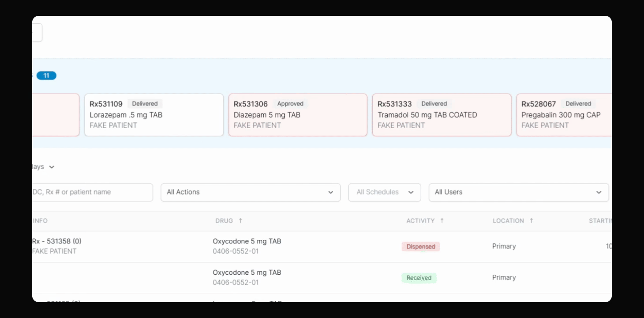Click the Delivered badge on Rx528067
Screen dimensions: 644x318
pos(578,104)
